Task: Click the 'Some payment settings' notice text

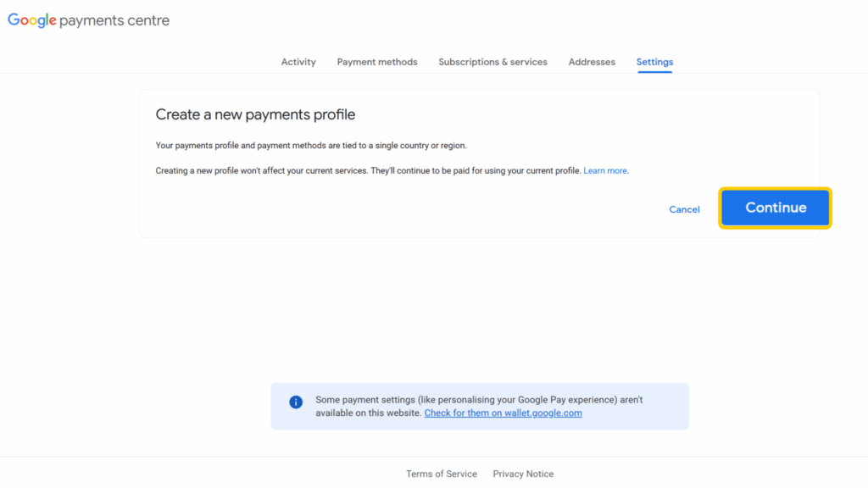Action: click(479, 407)
